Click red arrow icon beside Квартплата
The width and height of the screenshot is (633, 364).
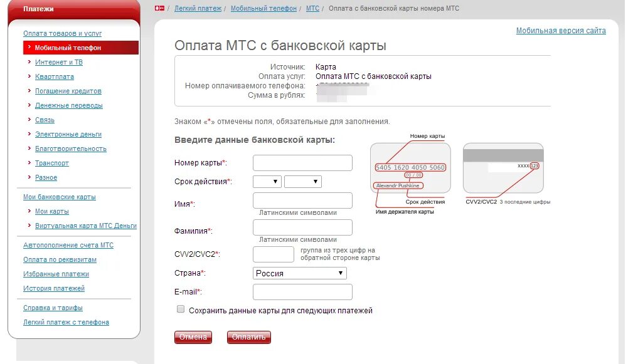pos(29,76)
